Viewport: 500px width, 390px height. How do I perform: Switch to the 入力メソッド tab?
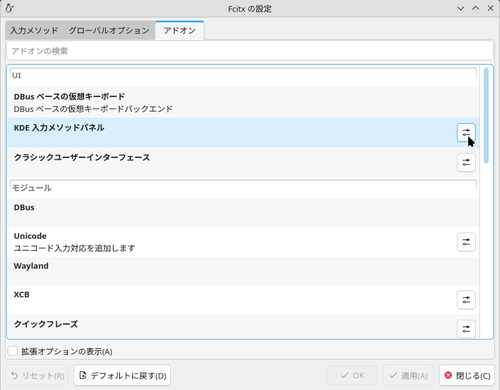tap(34, 31)
